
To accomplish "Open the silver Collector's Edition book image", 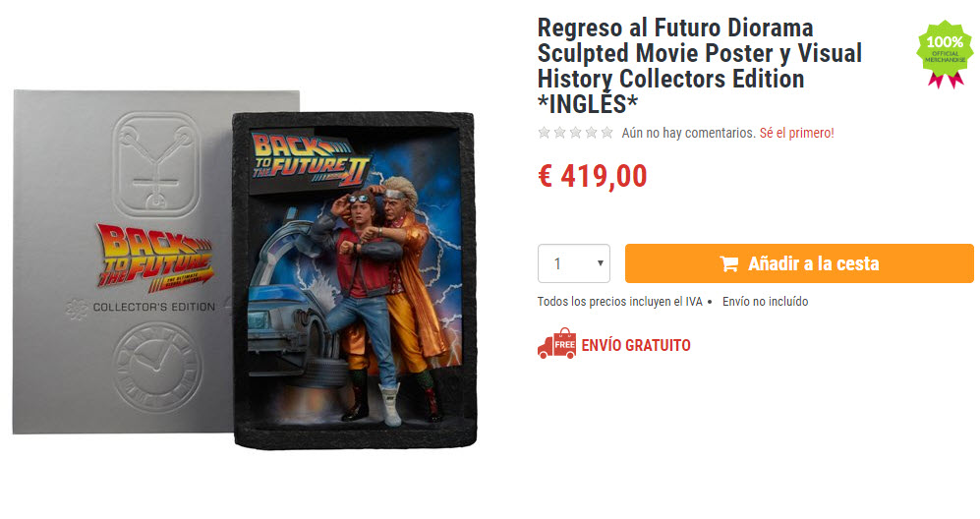I will coord(124,262).
